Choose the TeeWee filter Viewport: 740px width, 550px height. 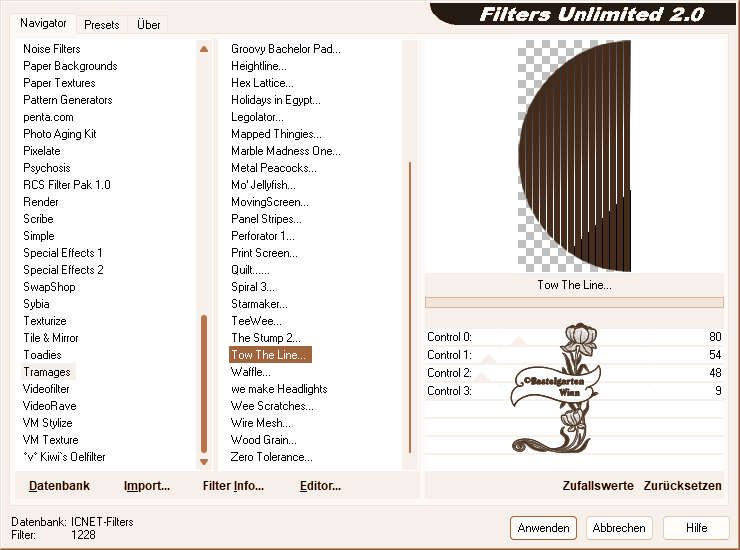coord(257,321)
